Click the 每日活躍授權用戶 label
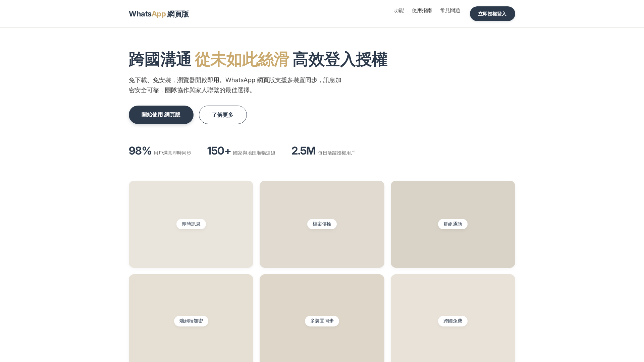This screenshot has height=362, width=644. point(336,153)
